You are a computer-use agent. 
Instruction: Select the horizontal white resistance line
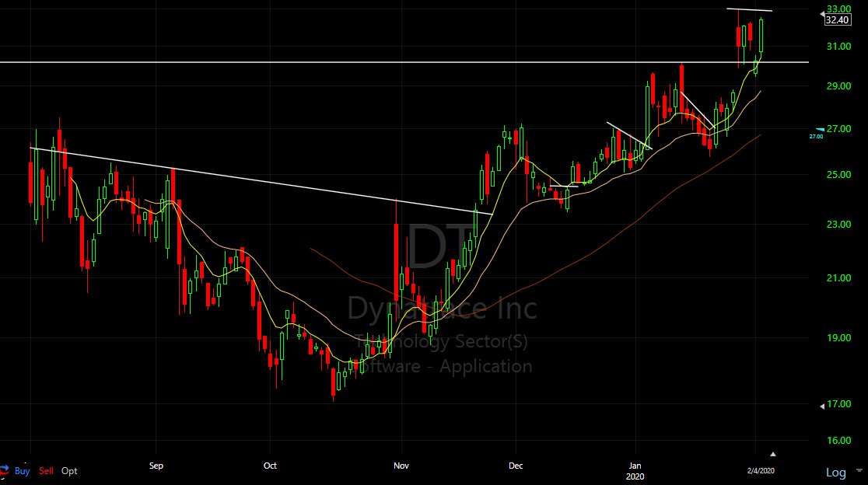coord(404,62)
